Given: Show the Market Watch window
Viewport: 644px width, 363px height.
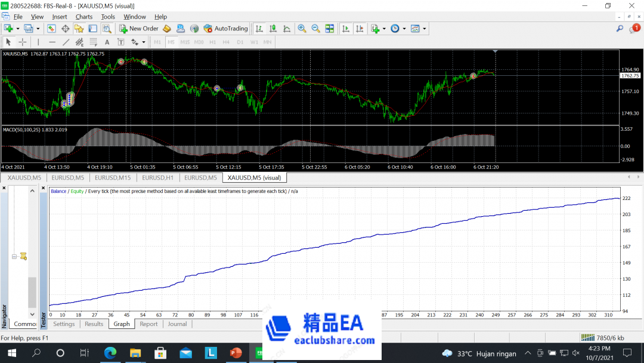Looking at the screenshot, I should point(51,29).
